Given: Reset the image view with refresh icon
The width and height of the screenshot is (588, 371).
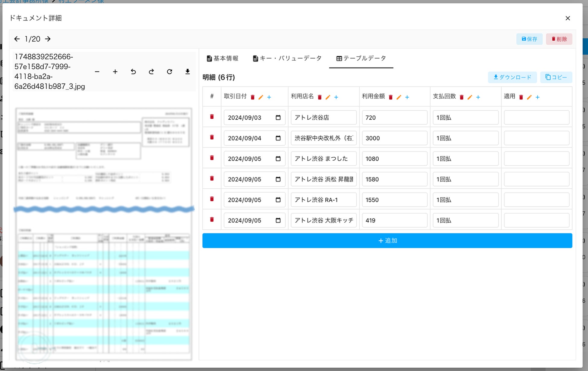Looking at the screenshot, I should (169, 72).
